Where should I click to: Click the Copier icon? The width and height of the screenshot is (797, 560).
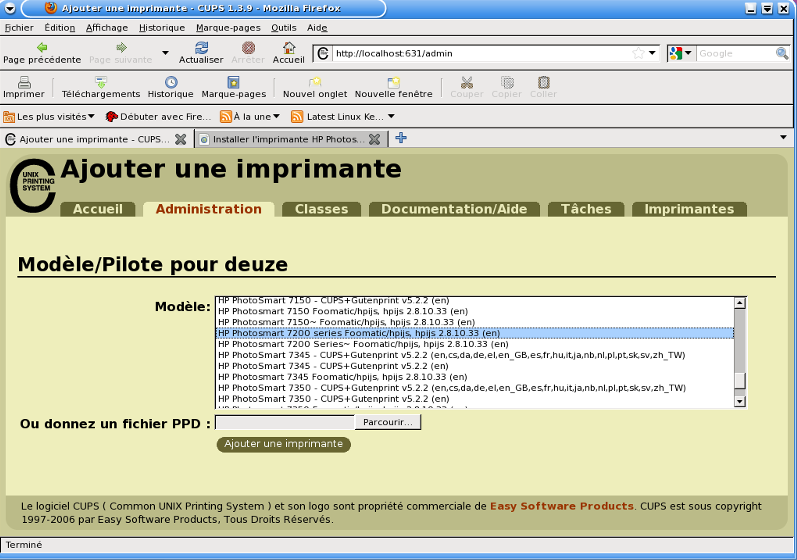click(x=507, y=82)
